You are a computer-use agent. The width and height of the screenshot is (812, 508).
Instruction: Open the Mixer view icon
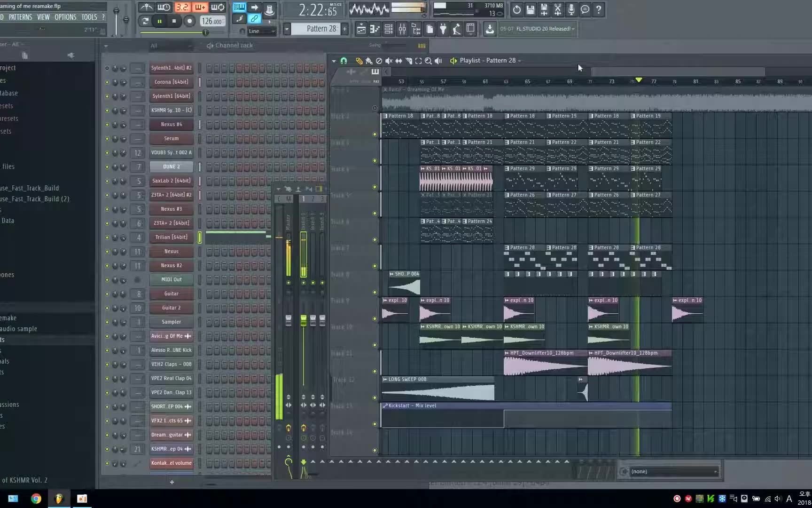402,29
